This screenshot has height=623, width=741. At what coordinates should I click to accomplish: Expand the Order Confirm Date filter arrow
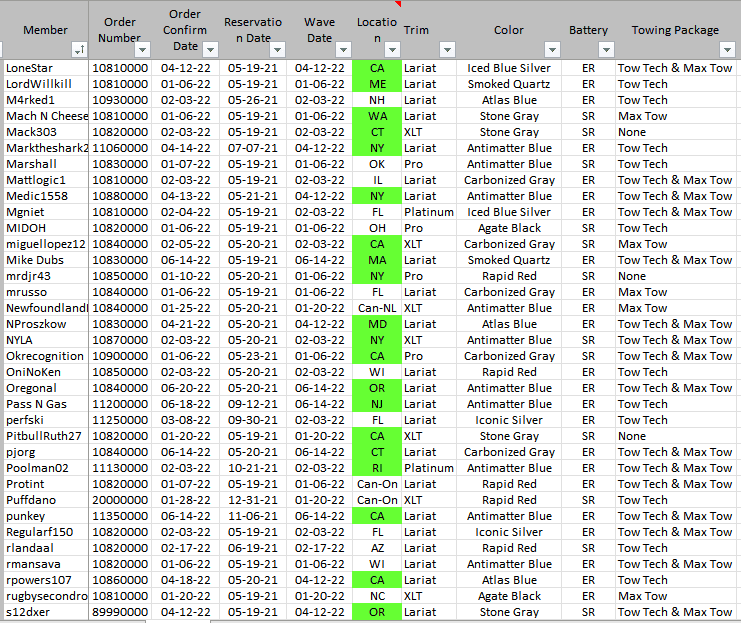pos(209,49)
